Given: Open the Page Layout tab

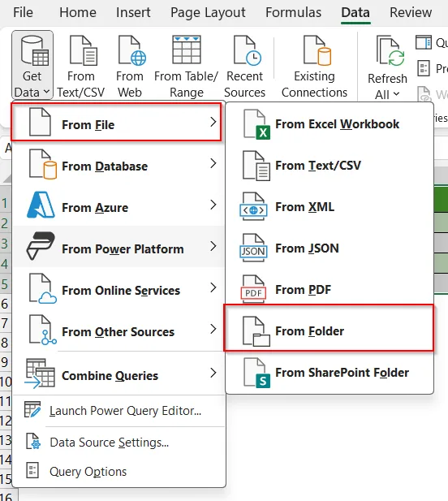Looking at the screenshot, I should click(208, 13).
